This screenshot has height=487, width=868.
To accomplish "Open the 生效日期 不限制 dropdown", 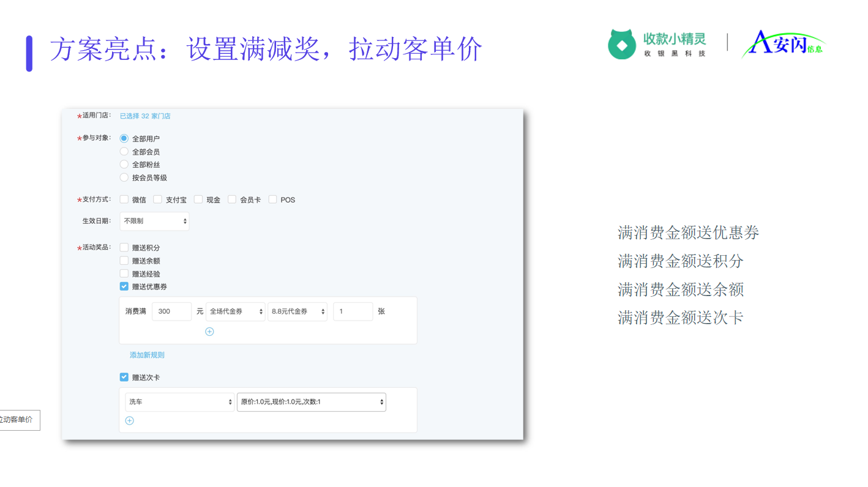I will [154, 221].
